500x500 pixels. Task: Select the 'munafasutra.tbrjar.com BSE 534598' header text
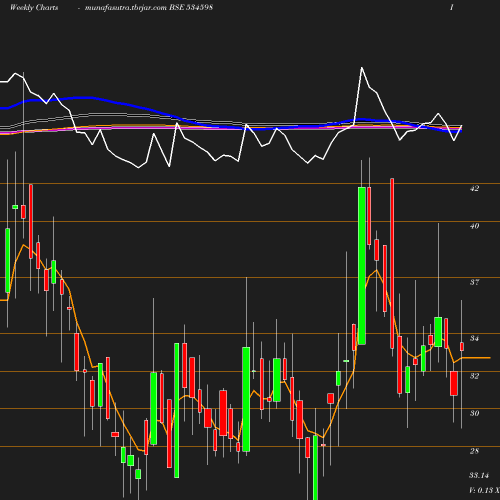pyautogui.click(x=149, y=7)
